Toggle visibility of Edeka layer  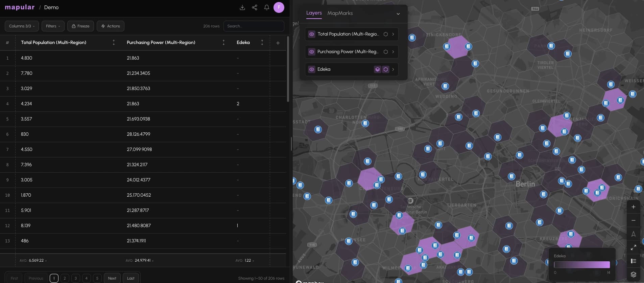click(312, 69)
